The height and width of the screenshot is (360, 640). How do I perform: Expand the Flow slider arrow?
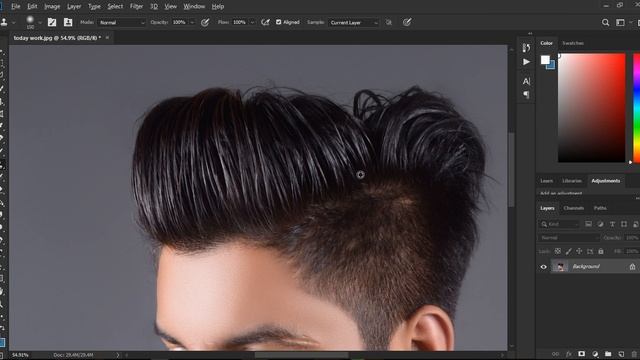click(x=252, y=22)
